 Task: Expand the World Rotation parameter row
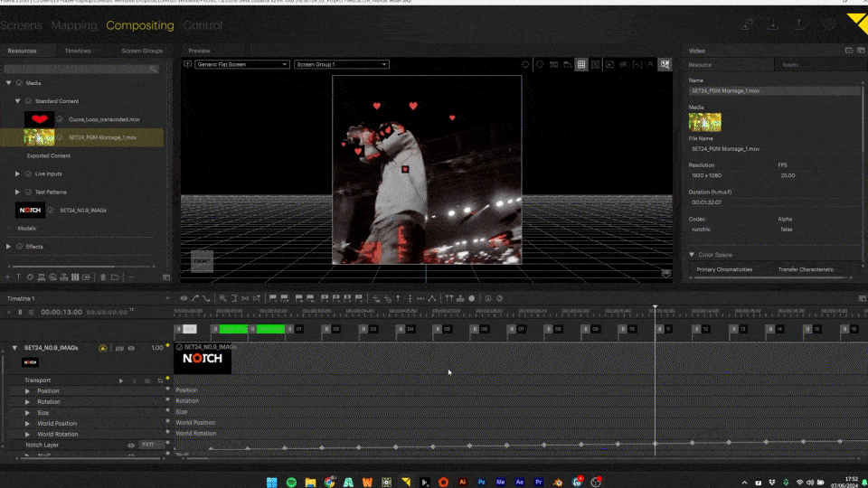coord(27,435)
